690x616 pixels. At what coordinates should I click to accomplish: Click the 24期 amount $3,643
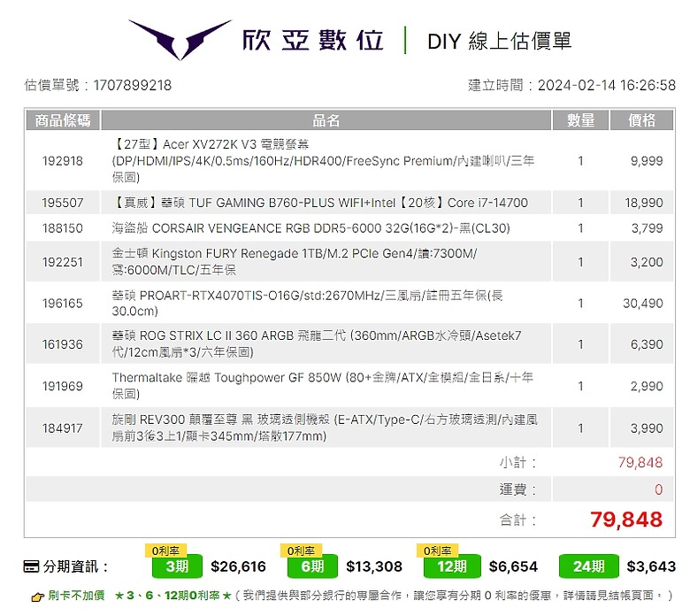click(651, 566)
